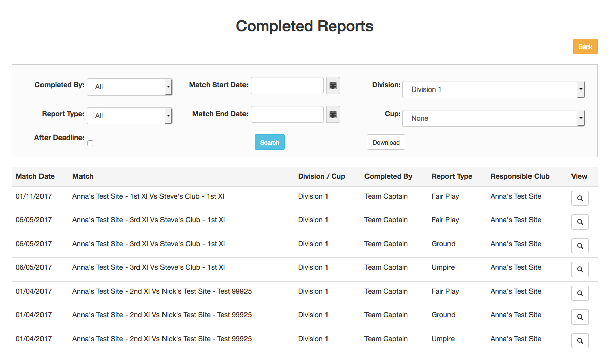
Task: Open the Report Type filter dropdown
Action: [130, 116]
